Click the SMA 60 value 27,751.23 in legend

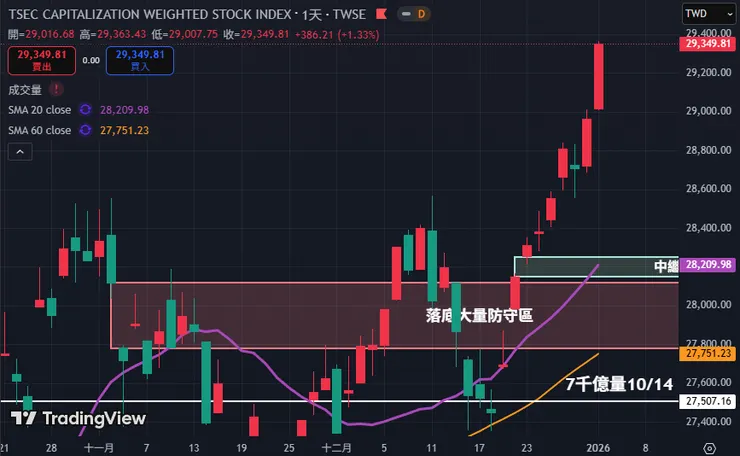coord(125,130)
